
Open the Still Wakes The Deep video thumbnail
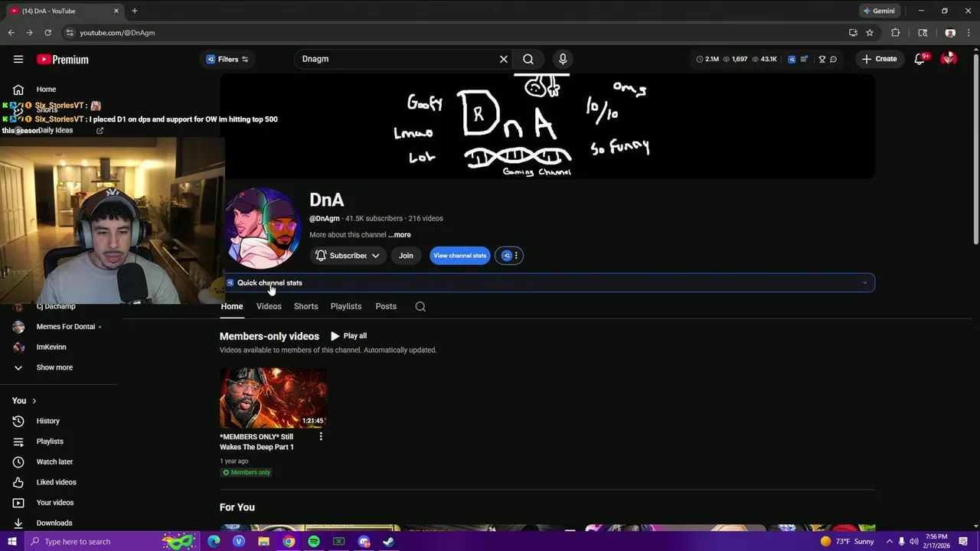coord(273,397)
